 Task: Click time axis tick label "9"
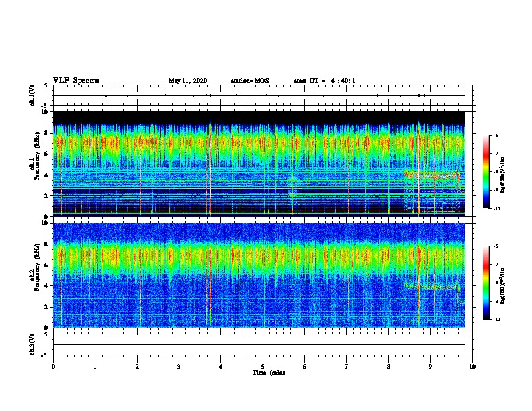(x=430, y=367)
